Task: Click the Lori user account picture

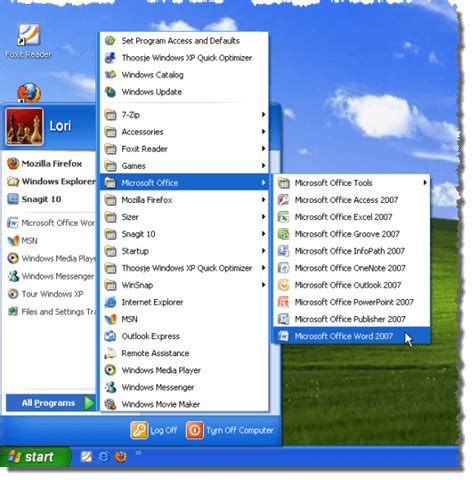Action: pos(24,126)
